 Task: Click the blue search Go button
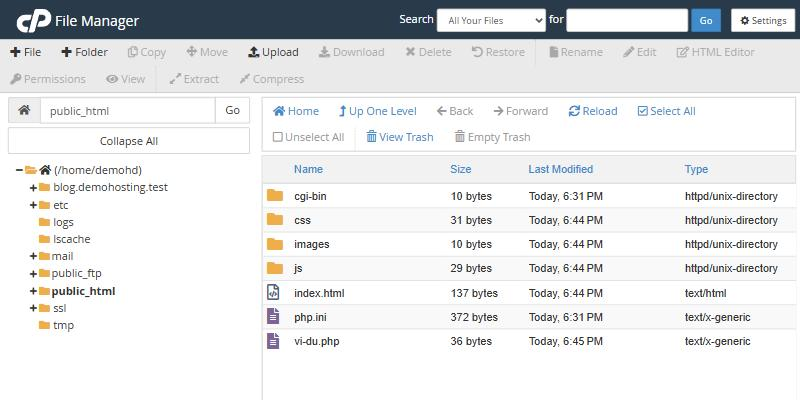(x=706, y=20)
